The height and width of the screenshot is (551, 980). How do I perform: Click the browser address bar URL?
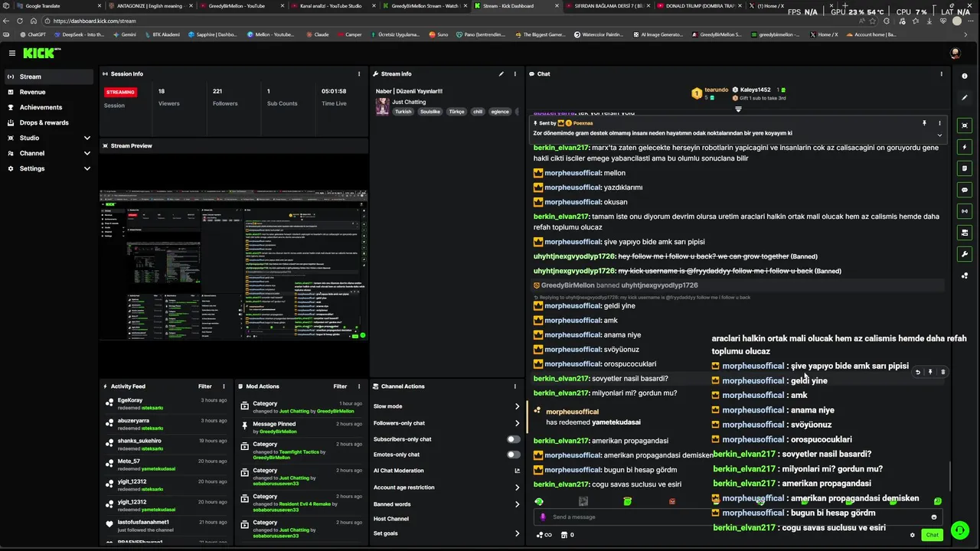[95, 21]
